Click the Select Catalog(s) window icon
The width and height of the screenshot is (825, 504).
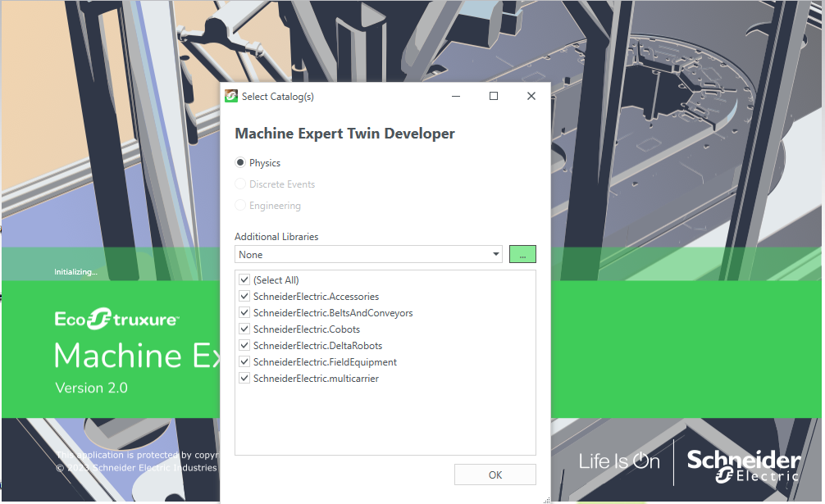pos(231,96)
